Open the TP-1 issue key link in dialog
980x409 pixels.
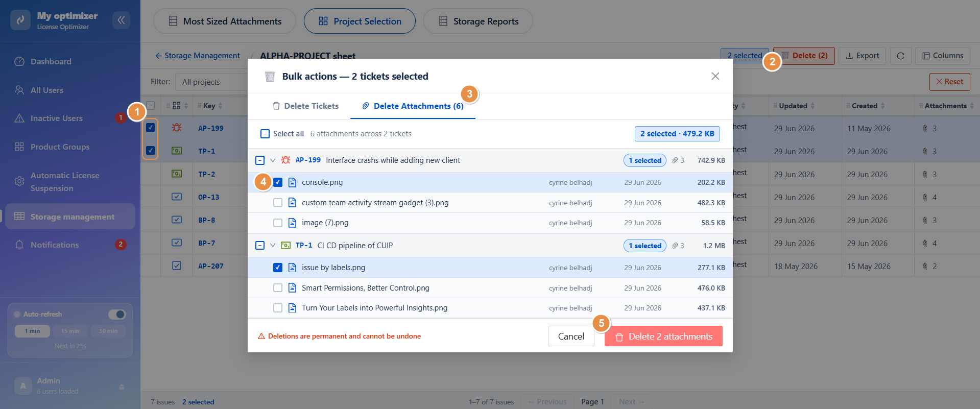(x=304, y=245)
